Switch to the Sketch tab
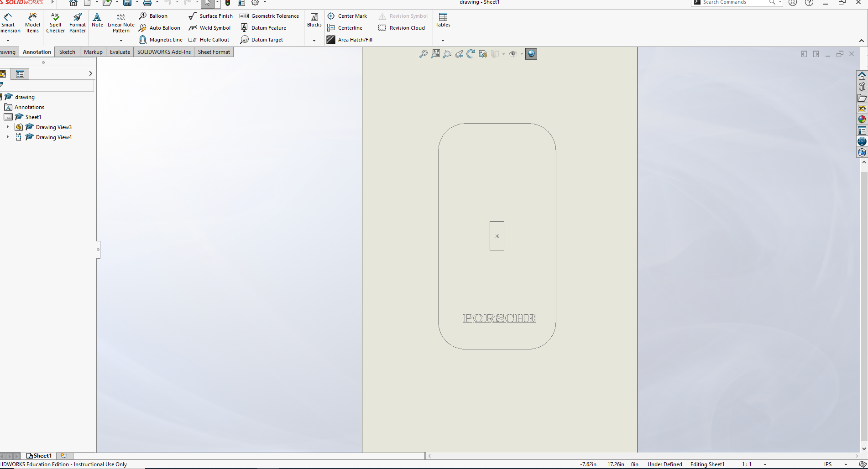This screenshot has width=868, height=469. click(x=67, y=52)
